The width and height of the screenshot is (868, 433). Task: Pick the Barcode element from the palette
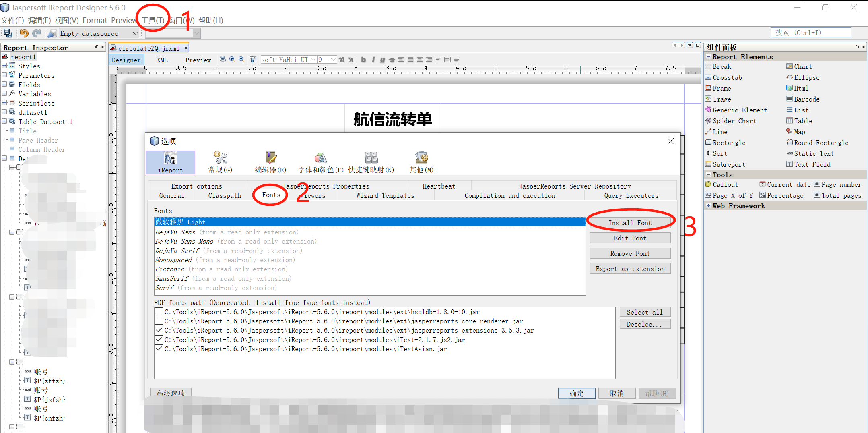pos(803,99)
